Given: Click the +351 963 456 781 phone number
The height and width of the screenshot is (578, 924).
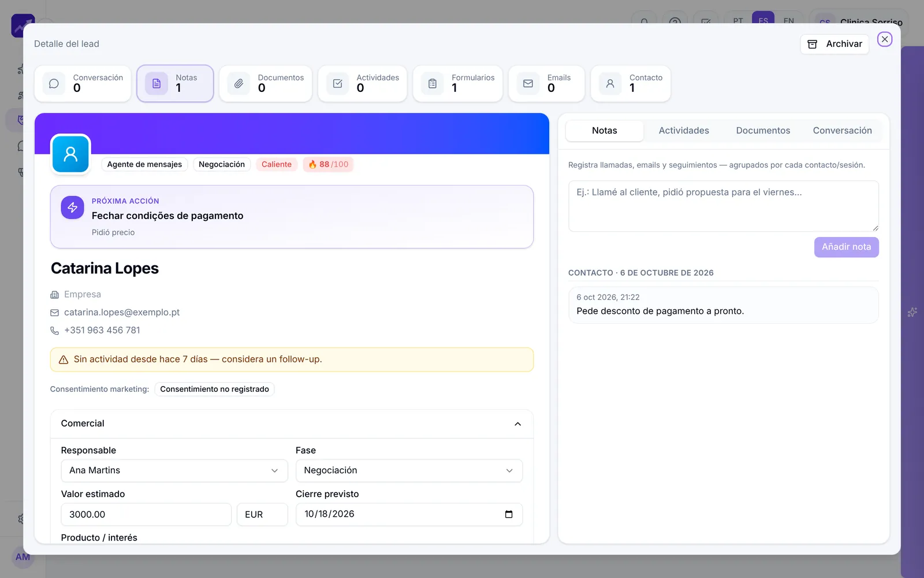Looking at the screenshot, I should [102, 331].
